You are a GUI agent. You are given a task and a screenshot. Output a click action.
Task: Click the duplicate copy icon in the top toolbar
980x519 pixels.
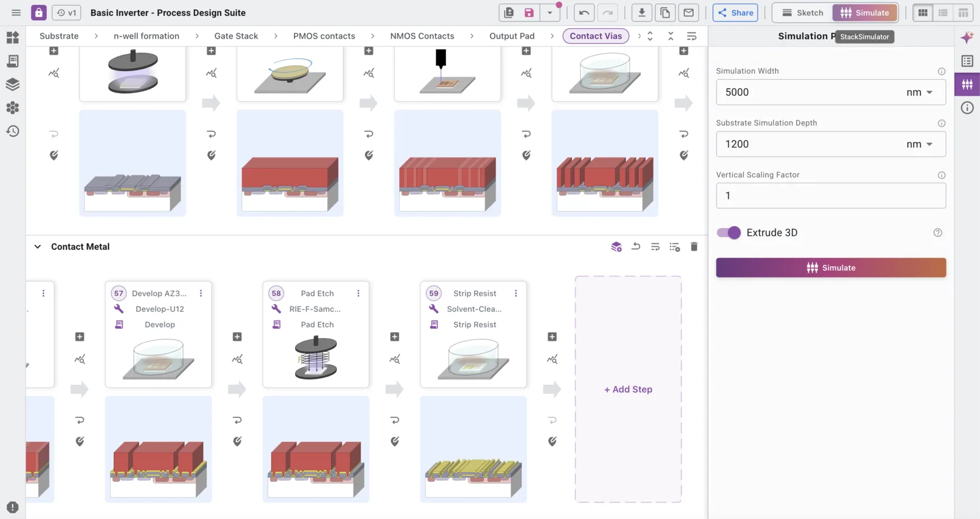coord(665,13)
